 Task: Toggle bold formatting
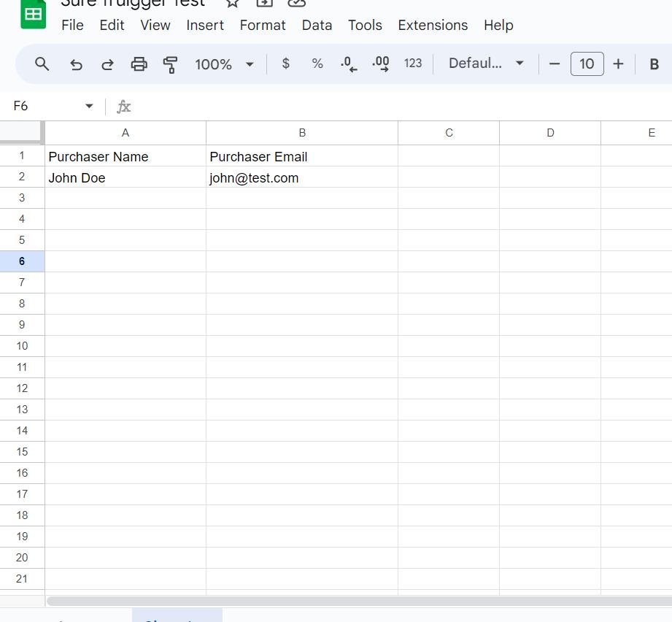click(x=654, y=64)
